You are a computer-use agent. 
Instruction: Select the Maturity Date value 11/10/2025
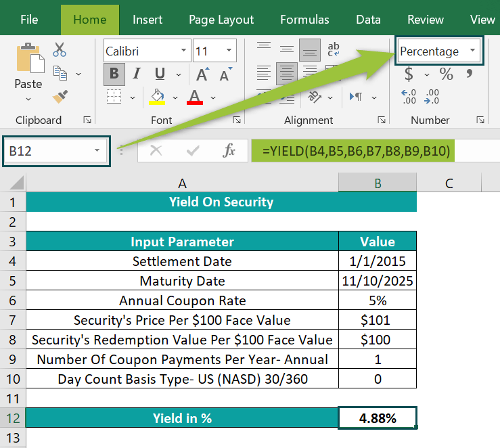tap(378, 281)
